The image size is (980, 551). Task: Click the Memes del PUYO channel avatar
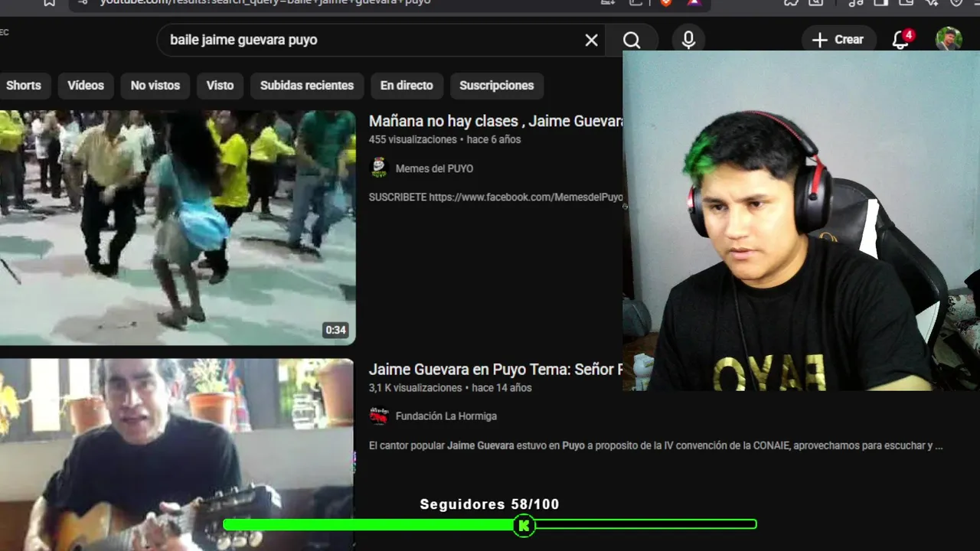pos(379,168)
